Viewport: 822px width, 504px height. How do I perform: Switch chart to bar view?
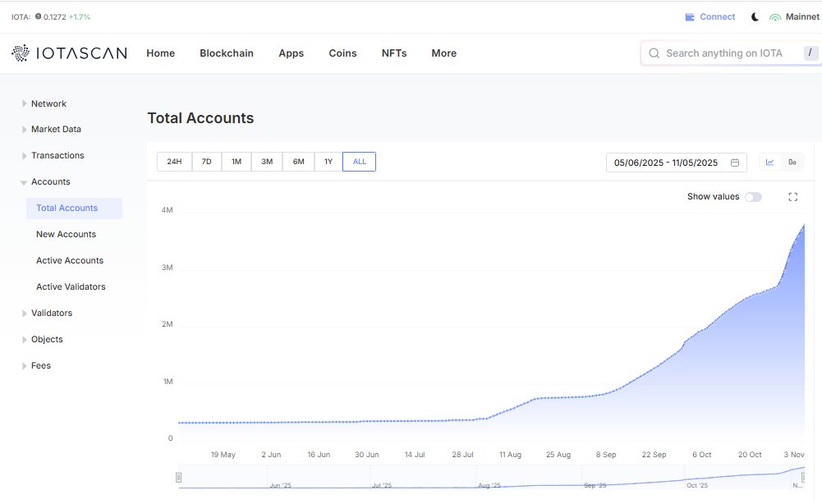pyautogui.click(x=792, y=162)
